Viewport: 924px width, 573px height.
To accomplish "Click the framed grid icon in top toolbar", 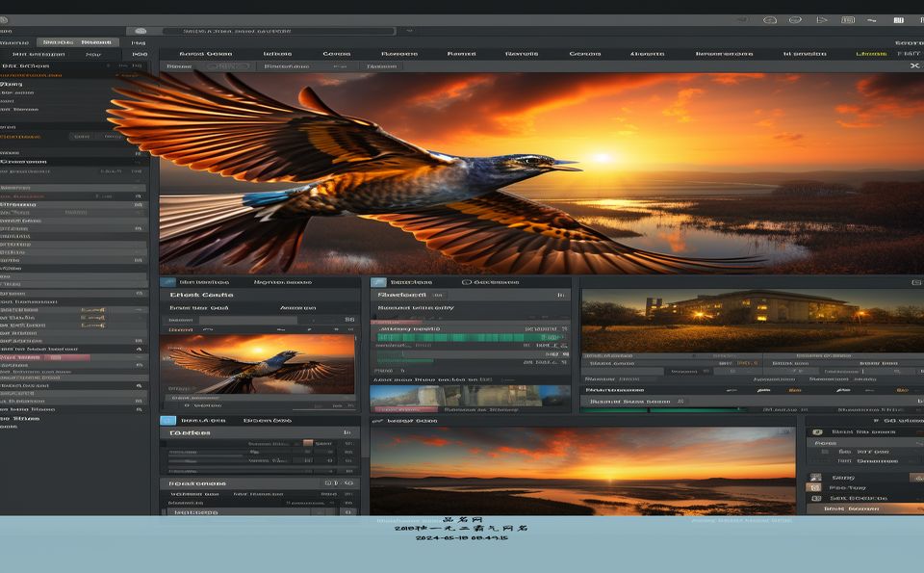I will [848, 20].
